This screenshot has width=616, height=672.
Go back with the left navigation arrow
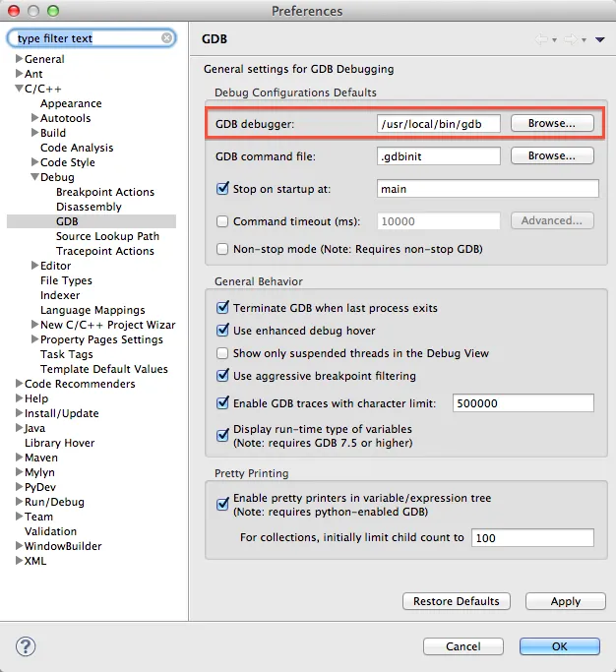(541, 39)
